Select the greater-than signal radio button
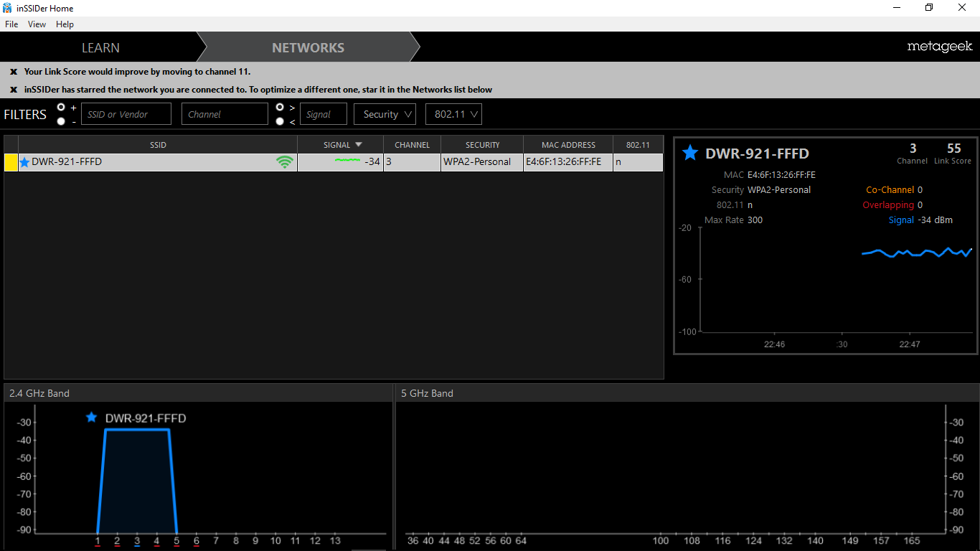 (280, 107)
